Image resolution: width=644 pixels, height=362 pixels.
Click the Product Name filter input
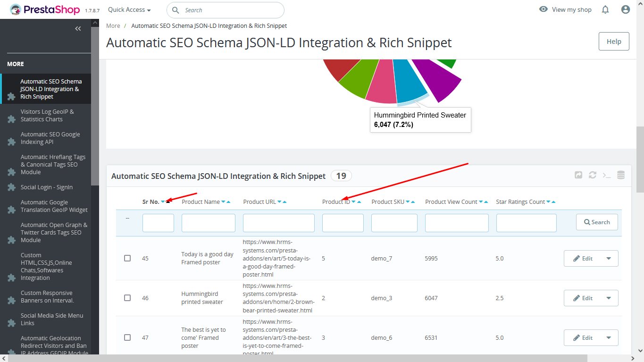(x=209, y=223)
